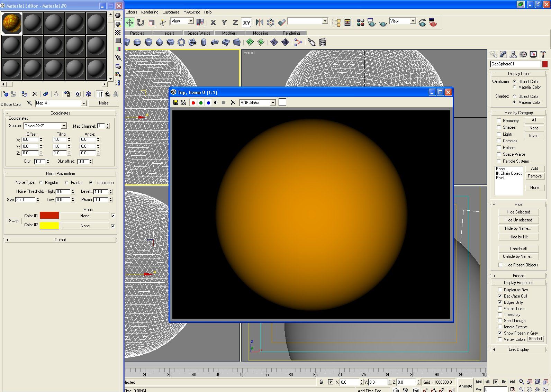
Task: Click the Swap colors button
Action: point(14,221)
